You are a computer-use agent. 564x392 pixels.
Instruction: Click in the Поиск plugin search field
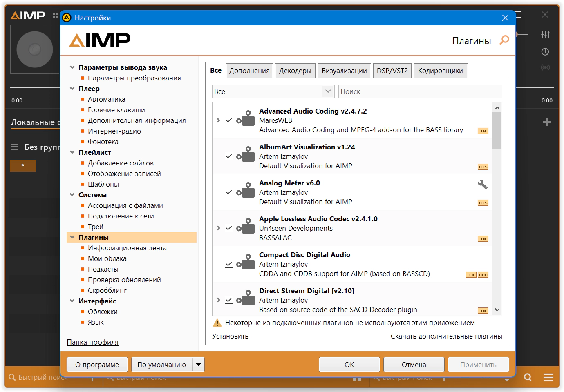point(420,91)
